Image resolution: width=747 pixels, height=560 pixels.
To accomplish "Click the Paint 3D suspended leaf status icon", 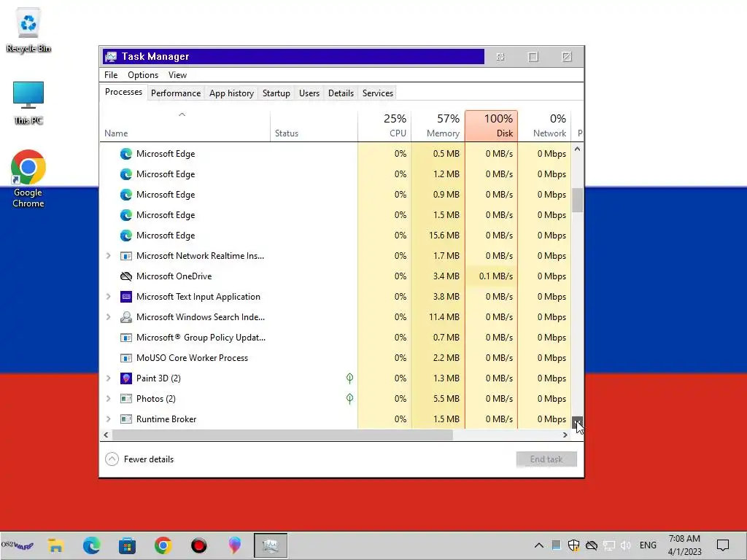I will coord(349,378).
